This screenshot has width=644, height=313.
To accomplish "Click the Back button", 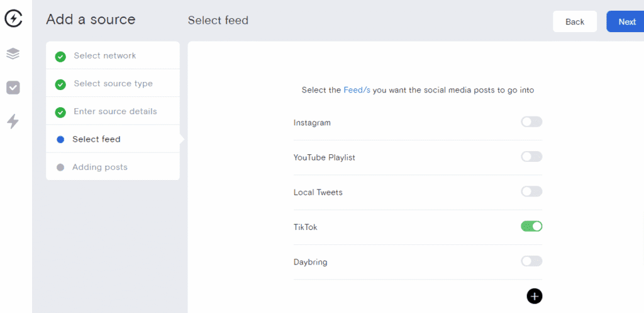I will click(575, 22).
